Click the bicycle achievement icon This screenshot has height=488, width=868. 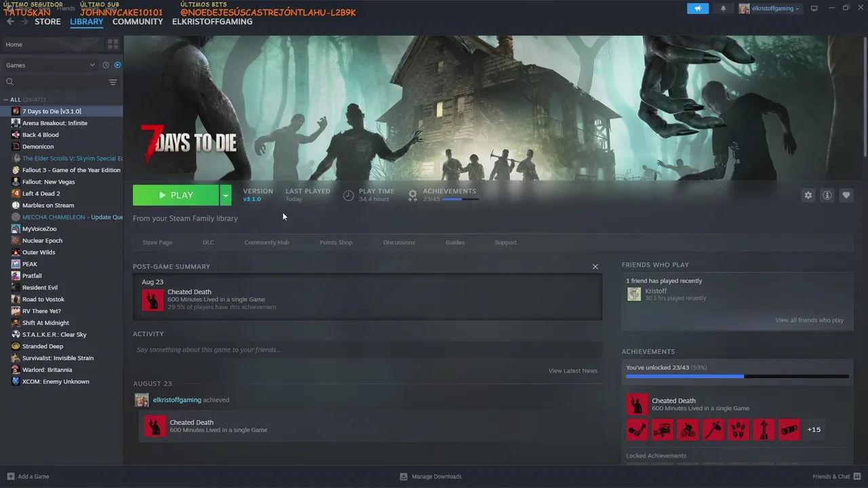pyautogui.click(x=688, y=430)
